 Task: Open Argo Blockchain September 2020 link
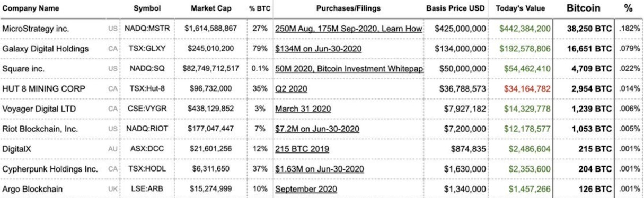pos(306,189)
